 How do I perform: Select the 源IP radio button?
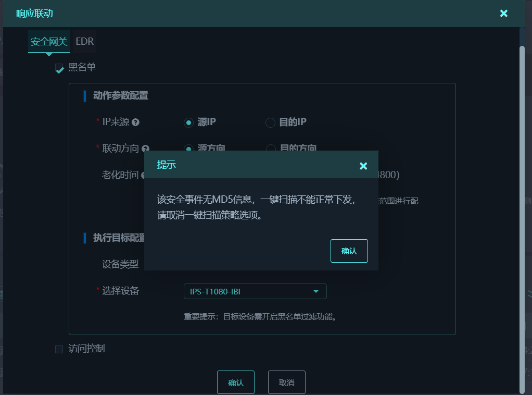point(188,122)
